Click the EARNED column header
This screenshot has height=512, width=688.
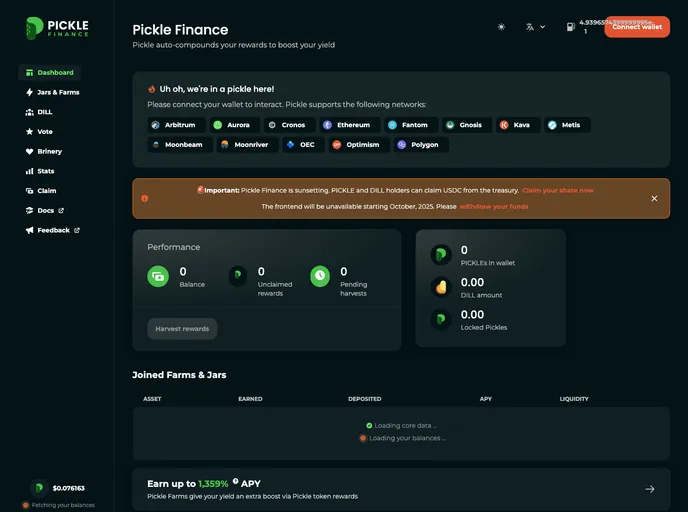(x=250, y=399)
